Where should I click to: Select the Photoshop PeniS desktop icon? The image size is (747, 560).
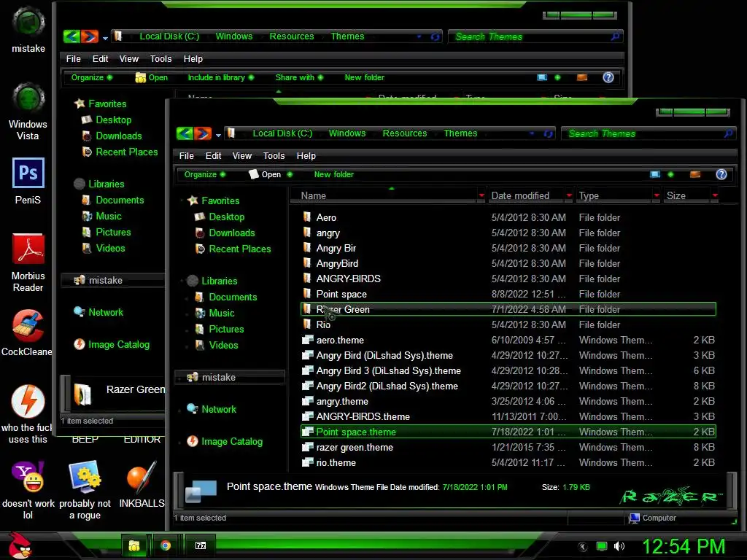click(28, 181)
